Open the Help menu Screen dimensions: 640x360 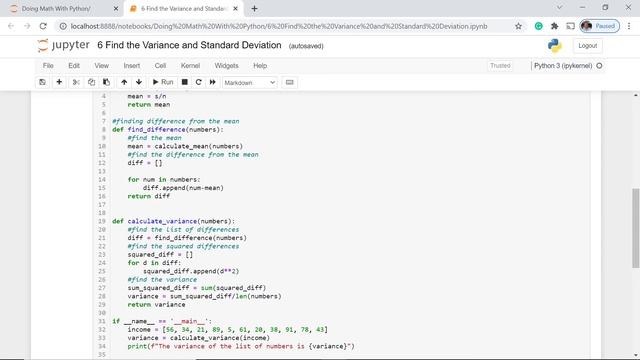click(x=260, y=66)
